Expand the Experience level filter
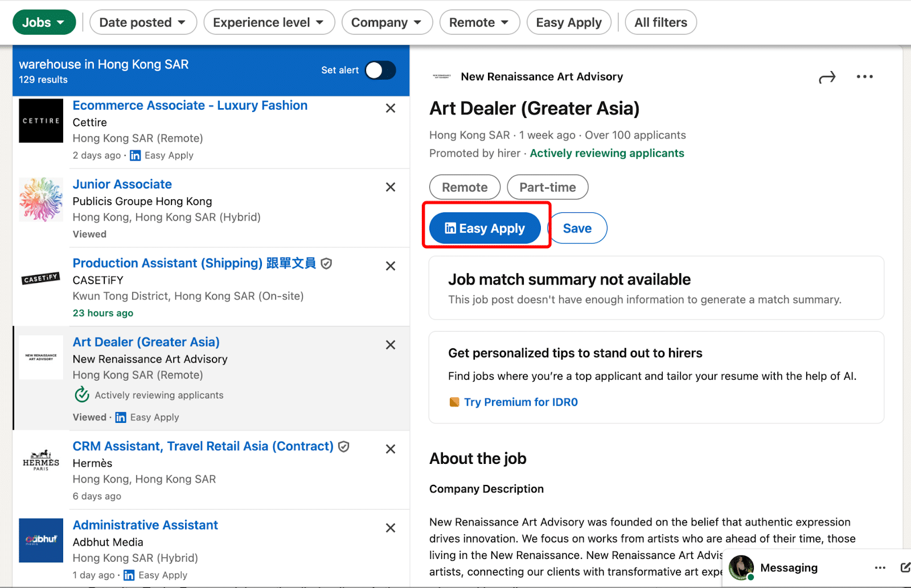This screenshot has width=911, height=588. tap(269, 22)
